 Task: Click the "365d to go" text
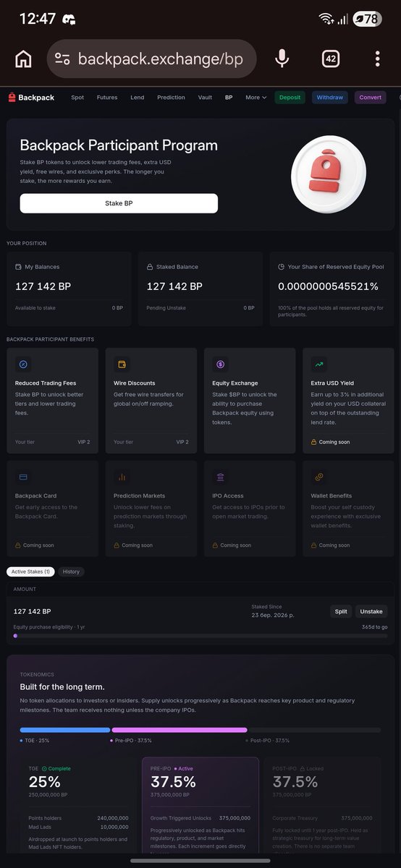(375, 627)
